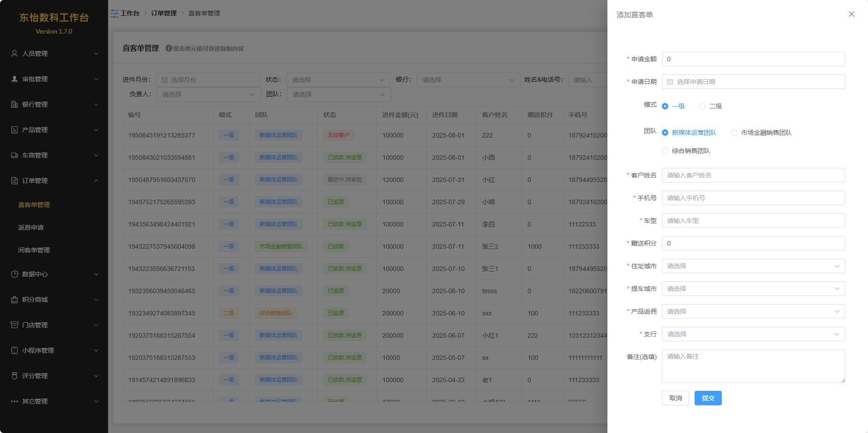Close the 添加直客单 drawer with X
Viewport: 868px width, 433px height.
(851, 14)
